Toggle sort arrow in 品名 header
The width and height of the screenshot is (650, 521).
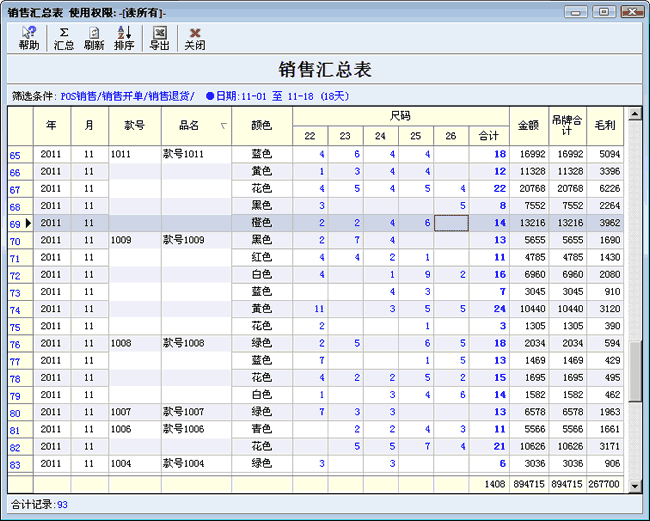(x=224, y=126)
